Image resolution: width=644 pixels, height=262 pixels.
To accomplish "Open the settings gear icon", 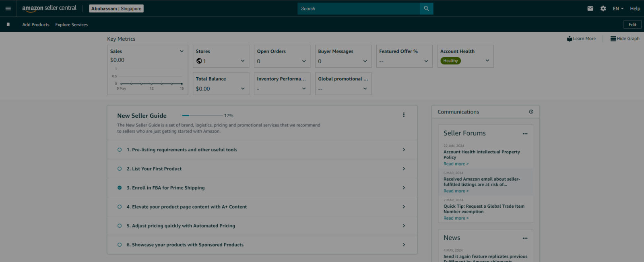I will point(603,8).
